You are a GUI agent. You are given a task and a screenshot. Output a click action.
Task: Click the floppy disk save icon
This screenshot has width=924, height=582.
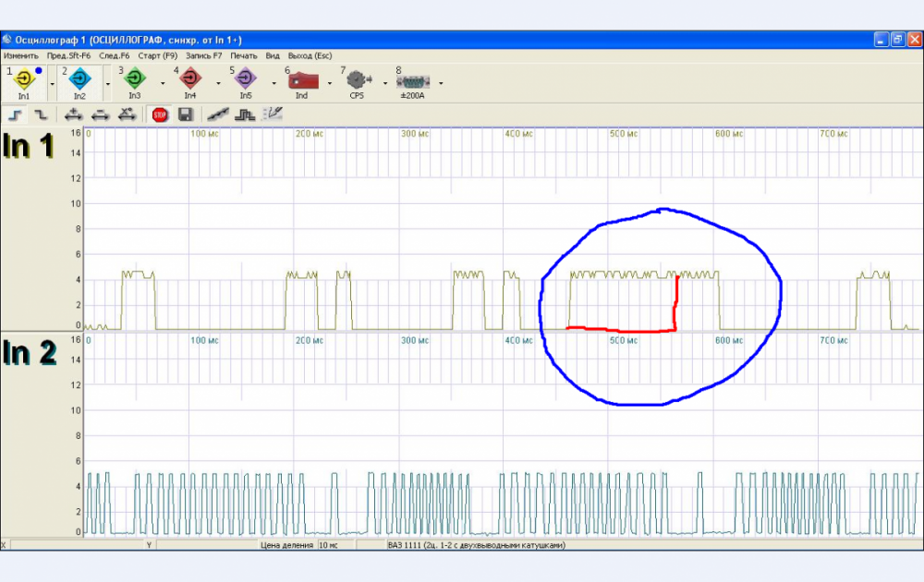click(x=185, y=115)
